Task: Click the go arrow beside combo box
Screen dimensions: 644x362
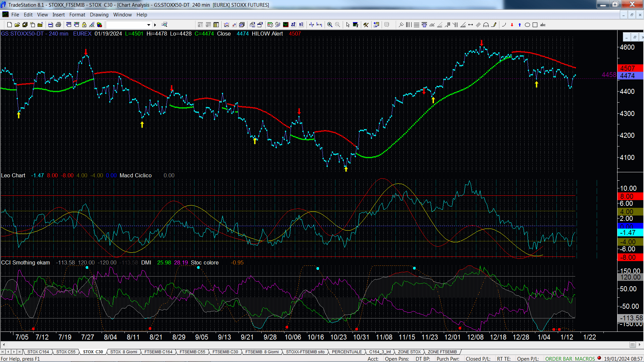Action: click(155, 25)
